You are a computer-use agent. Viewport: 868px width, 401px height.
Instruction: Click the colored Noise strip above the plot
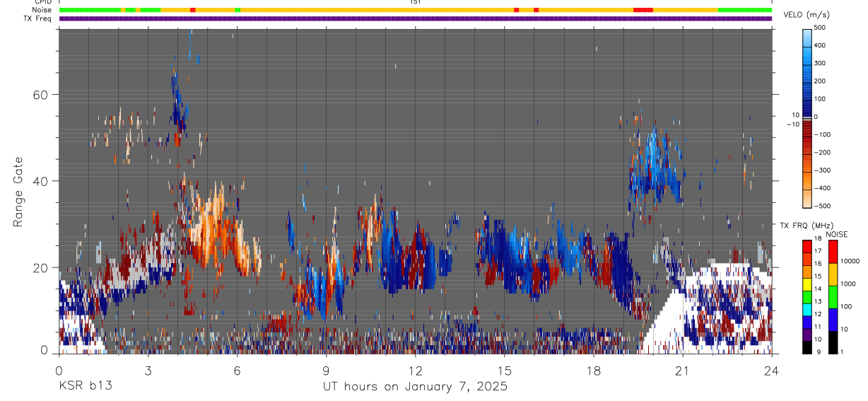click(x=416, y=10)
